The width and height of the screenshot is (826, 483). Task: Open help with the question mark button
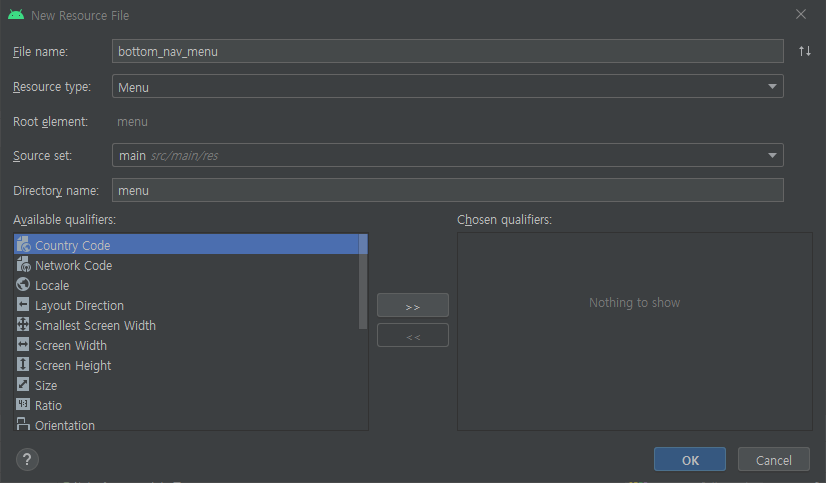pos(27,459)
